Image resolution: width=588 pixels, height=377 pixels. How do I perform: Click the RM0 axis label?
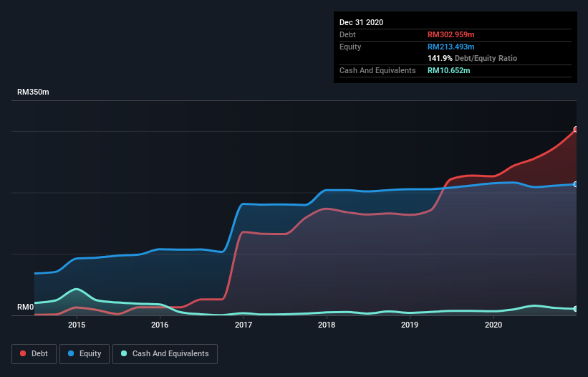pos(26,307)
